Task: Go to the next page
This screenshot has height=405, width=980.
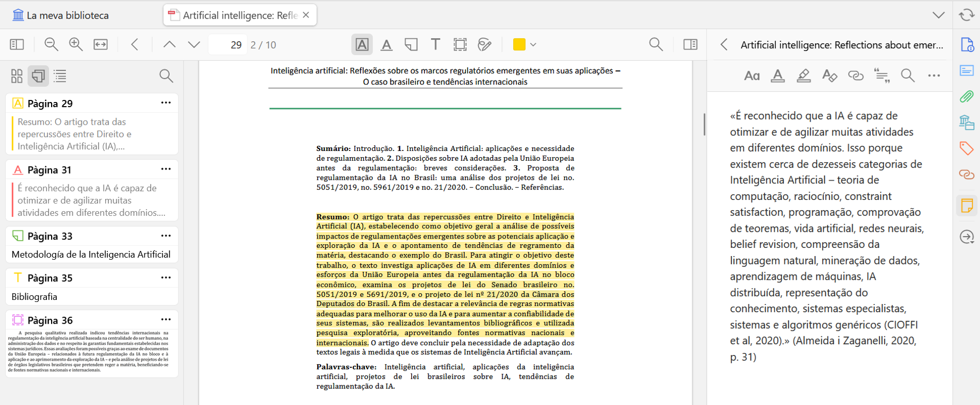Action: (x=194, y=44)
